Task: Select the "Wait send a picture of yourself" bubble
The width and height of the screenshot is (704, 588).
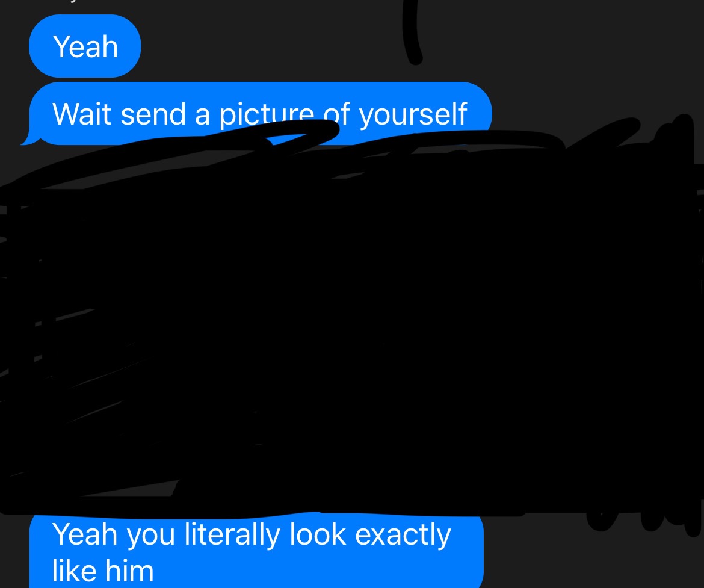Action: 261,113
